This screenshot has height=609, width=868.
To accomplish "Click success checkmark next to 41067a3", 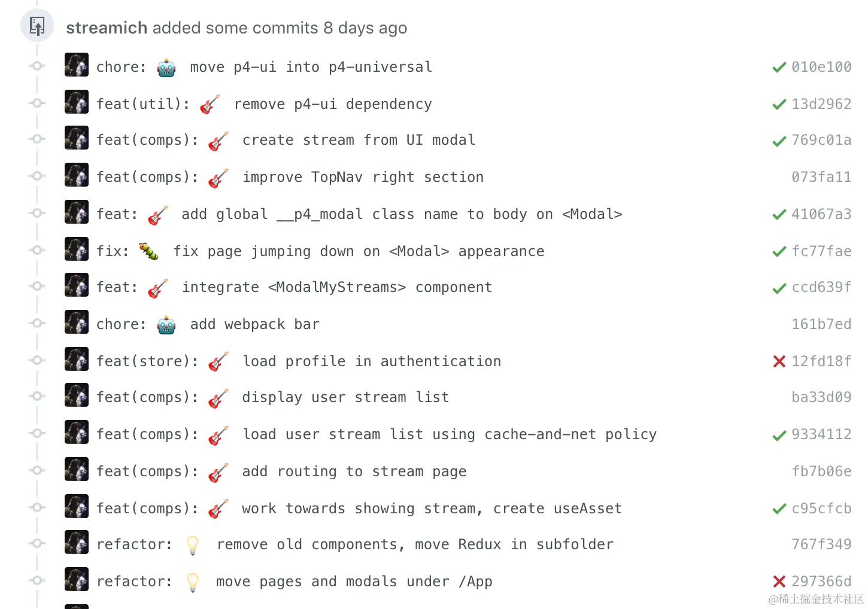I will [x=779, y=215].
